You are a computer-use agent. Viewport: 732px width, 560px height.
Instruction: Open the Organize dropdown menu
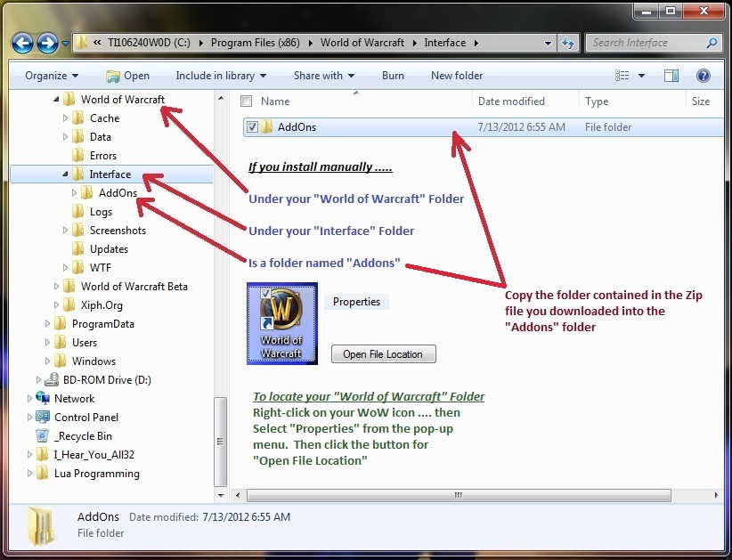click(x=51, y=76)
